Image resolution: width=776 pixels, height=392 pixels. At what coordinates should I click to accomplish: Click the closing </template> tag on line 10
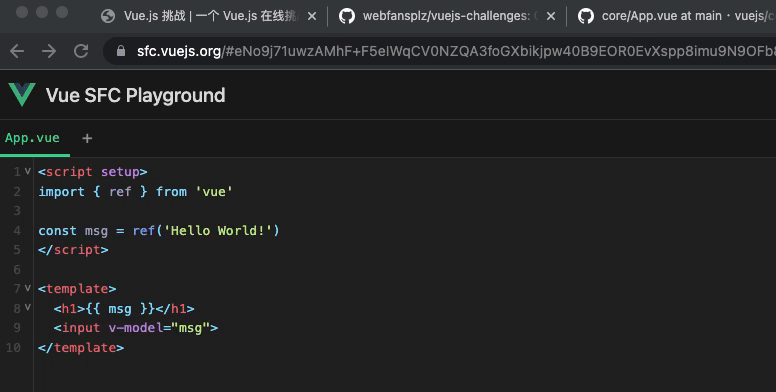click(81, 347)
